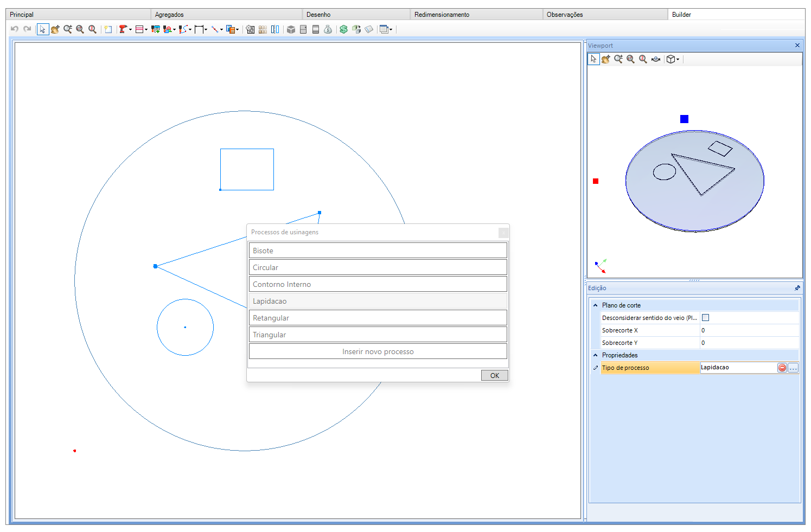Click the new document icon with star
Screen dimensions: 811x532
tap(108, 29)
